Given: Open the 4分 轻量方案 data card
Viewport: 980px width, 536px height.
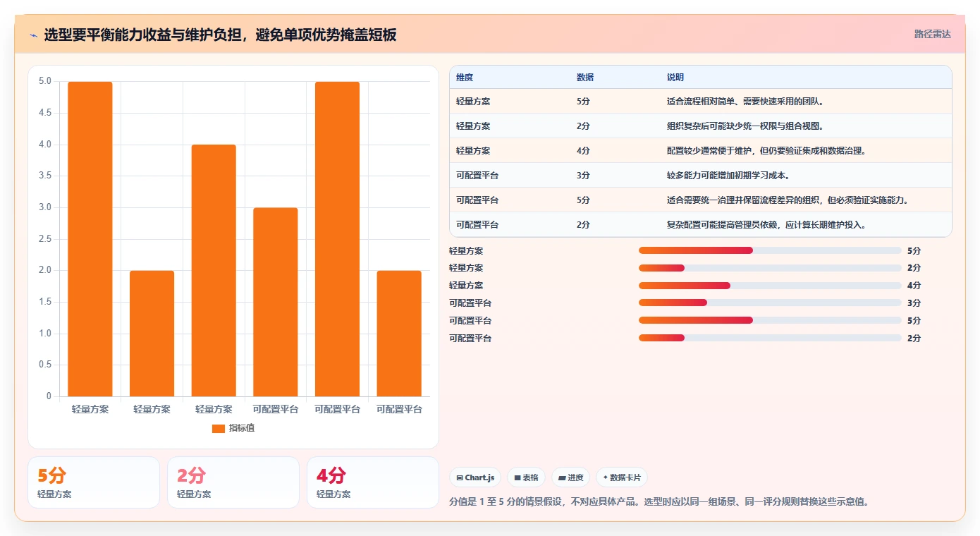Looking at the screenshot, I should (x=373, y=482).
